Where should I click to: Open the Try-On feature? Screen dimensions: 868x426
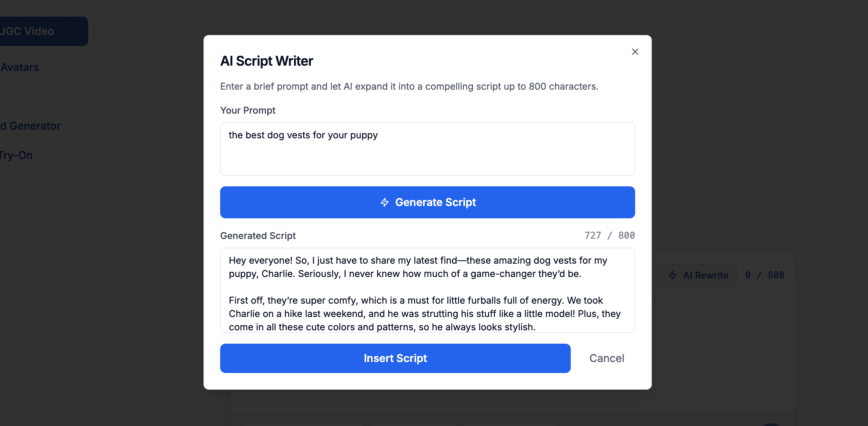pos(16,155)
